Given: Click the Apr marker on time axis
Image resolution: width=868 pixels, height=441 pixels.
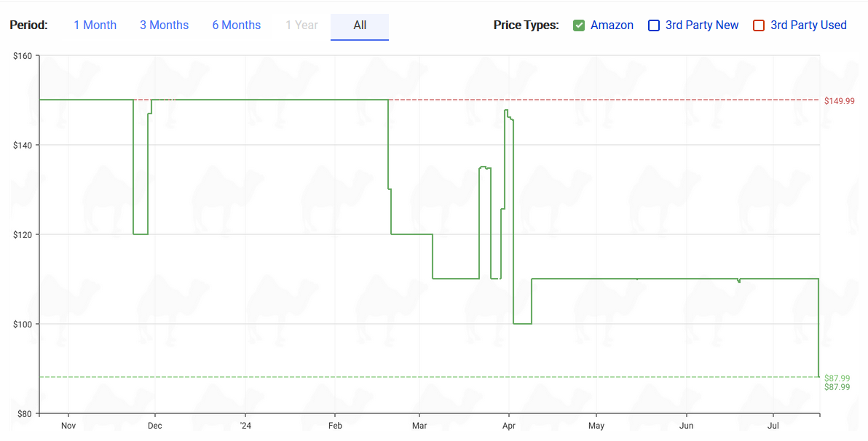Looking at the screenshot, I should pos(509,426).
